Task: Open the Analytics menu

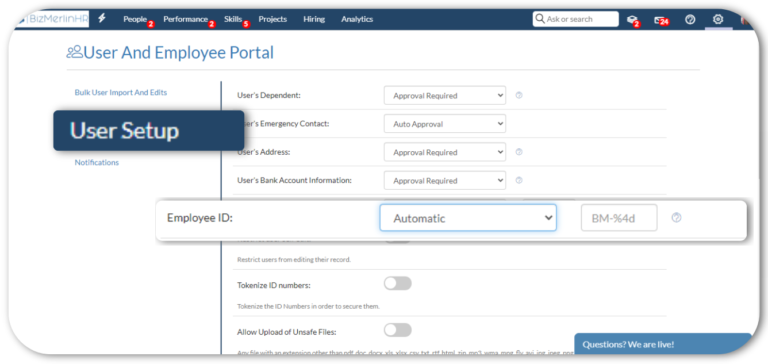Action: point(357,19)
